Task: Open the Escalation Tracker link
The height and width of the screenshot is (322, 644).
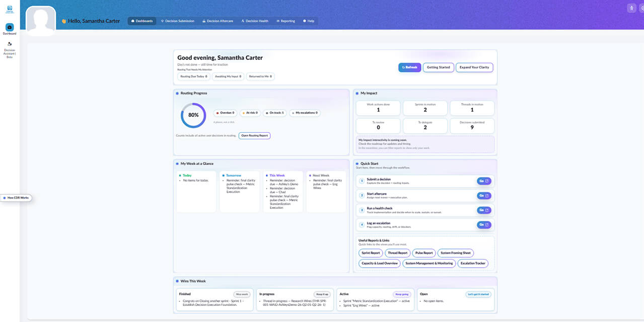Action: [473, 263]
